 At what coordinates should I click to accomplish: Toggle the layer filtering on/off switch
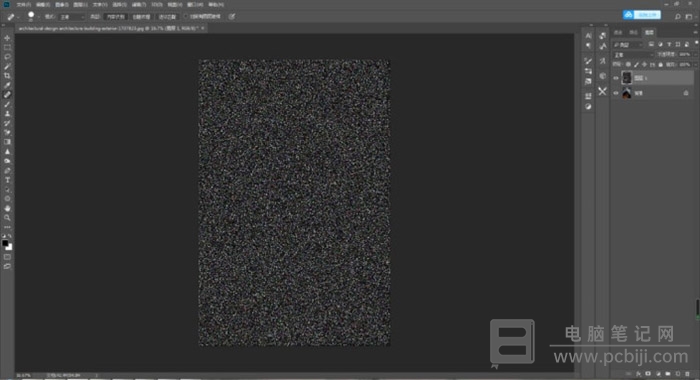[x=696, y=43]
